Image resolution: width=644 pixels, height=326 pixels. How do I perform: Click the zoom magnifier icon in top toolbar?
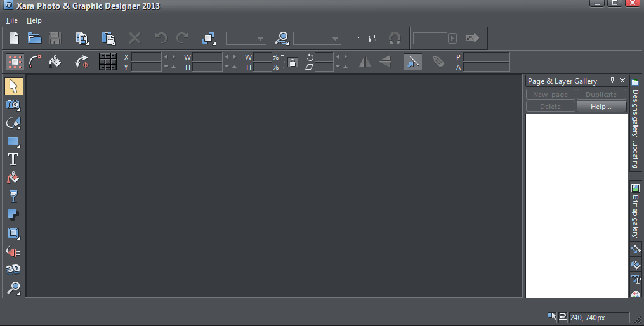tap(282, 38)
